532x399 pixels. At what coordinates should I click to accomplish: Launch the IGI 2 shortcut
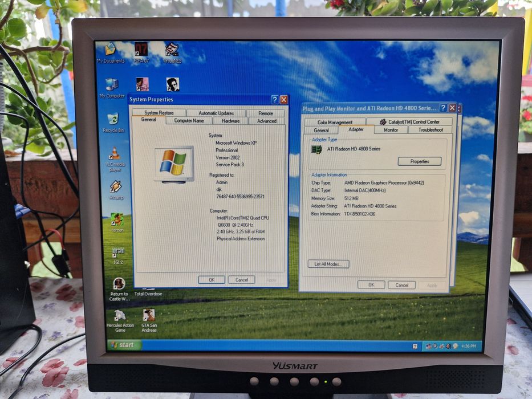point(117,255)
